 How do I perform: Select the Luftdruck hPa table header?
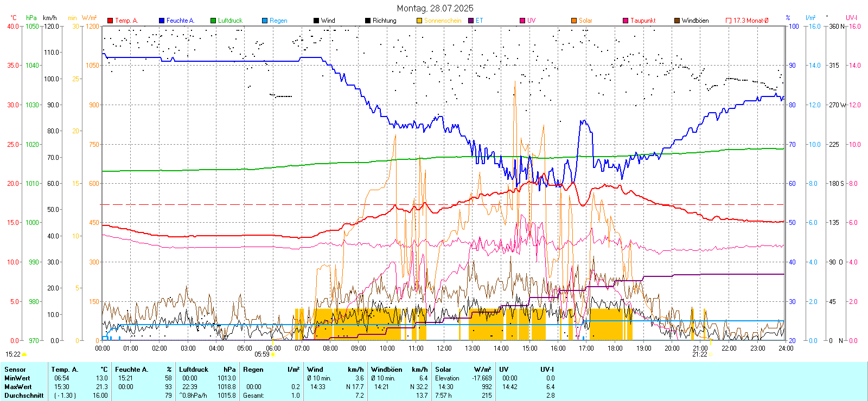207,370
